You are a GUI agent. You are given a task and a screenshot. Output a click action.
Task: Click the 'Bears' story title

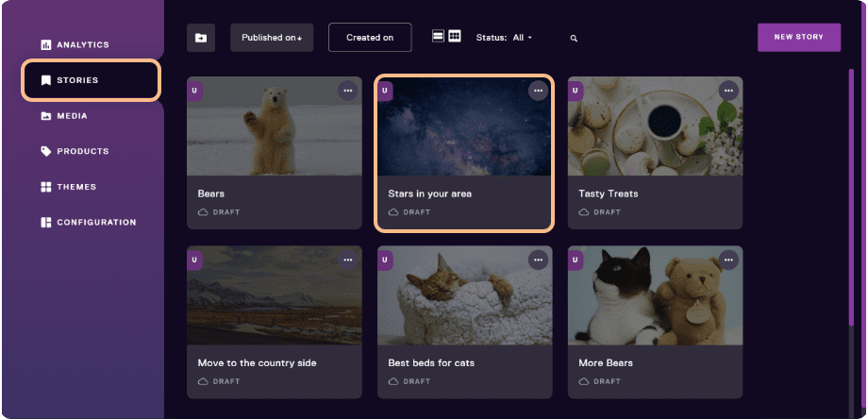pos(211,193)
